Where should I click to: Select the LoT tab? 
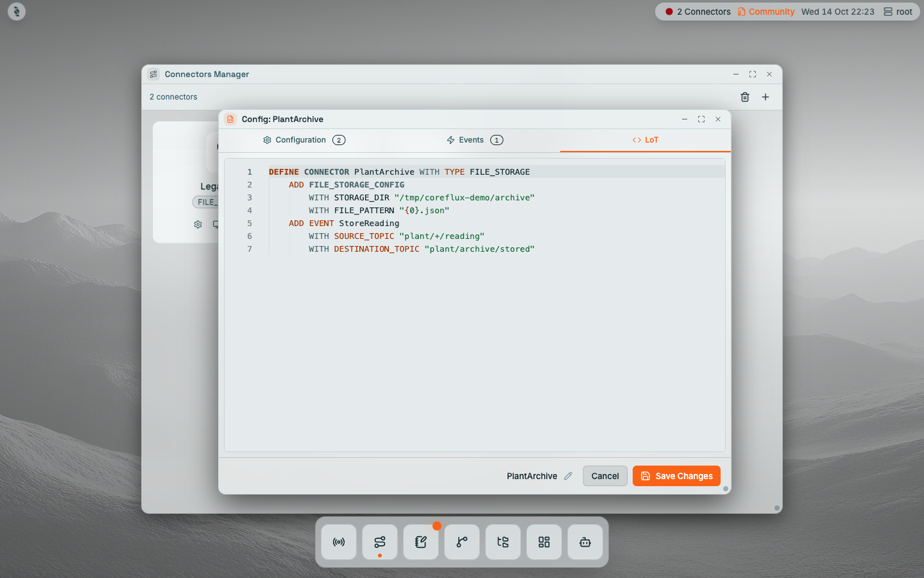[646, 140]
